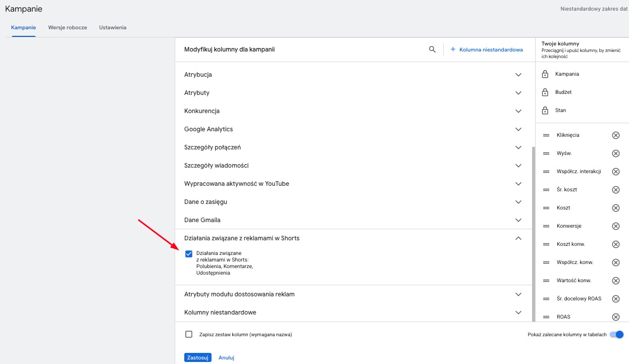Image resolution: width=629 pixels, height=364 pixels.
Task: Remove the Śr. docelowy ROAS column
Action: pos(616,299)
